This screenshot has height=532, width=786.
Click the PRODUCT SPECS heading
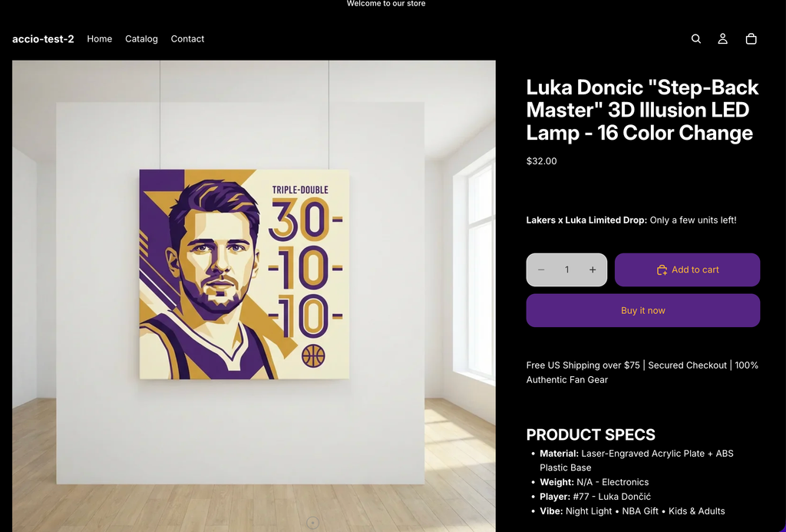pyautogui.click(x=590, y=435)
